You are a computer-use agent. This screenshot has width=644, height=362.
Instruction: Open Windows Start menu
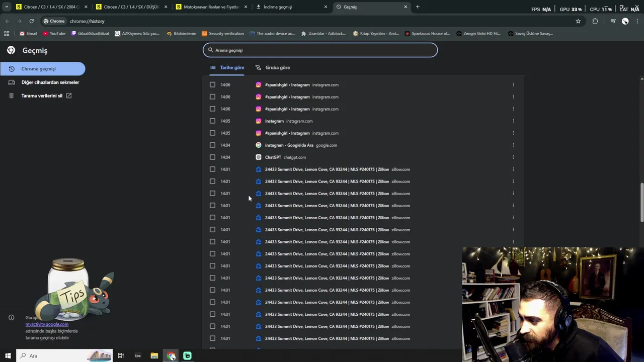click(x=8, y=355)
